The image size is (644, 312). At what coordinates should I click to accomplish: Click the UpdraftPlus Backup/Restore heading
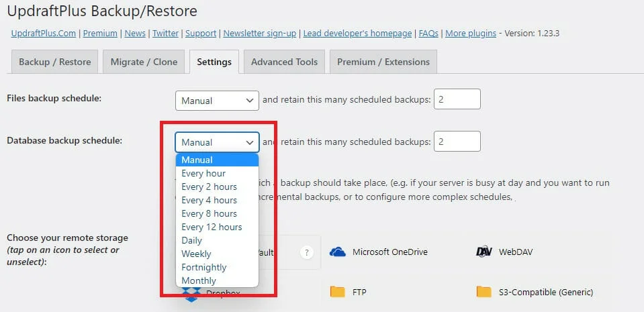[x=102, y=11]
